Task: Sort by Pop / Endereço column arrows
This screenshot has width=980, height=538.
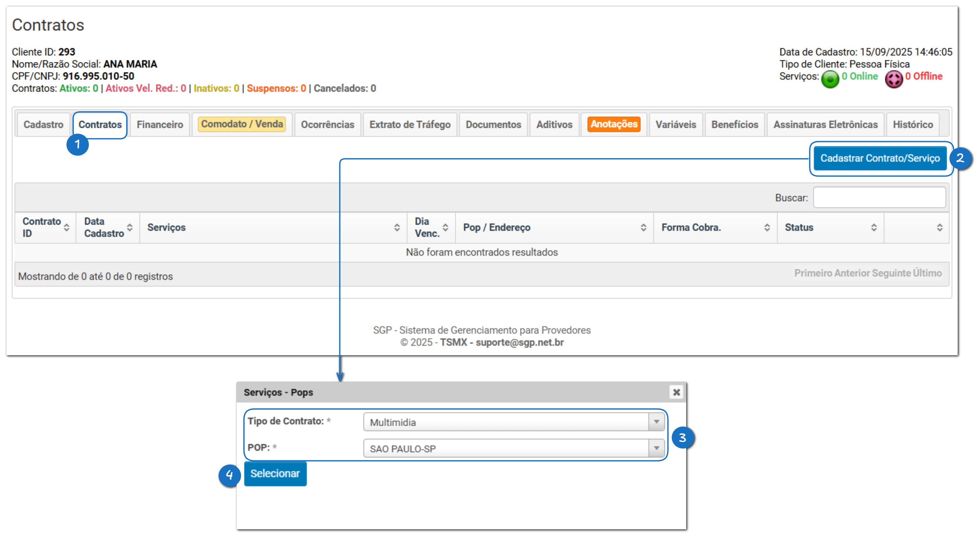Action: coord(643,228)
